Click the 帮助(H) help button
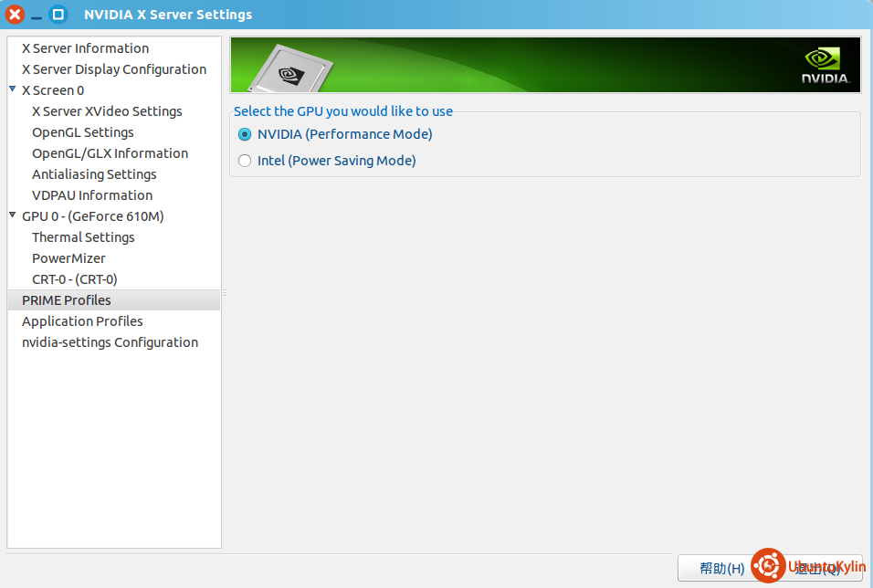Screen dimensions: 873x588 (x=722, y=569)
